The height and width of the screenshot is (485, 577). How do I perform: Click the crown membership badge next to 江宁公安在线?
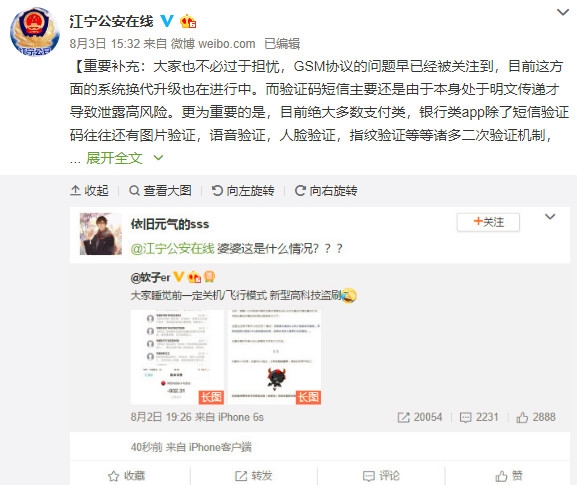[x=188, y=21]
